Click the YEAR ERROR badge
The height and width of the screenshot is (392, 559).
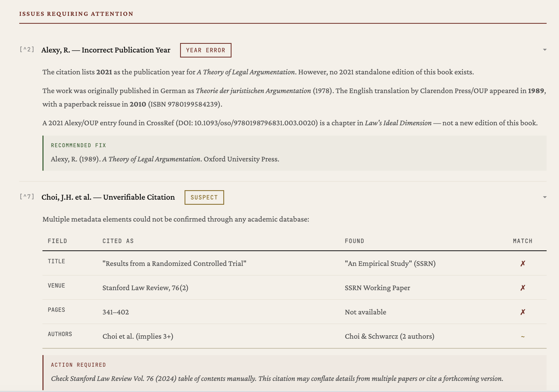[205, 50]
